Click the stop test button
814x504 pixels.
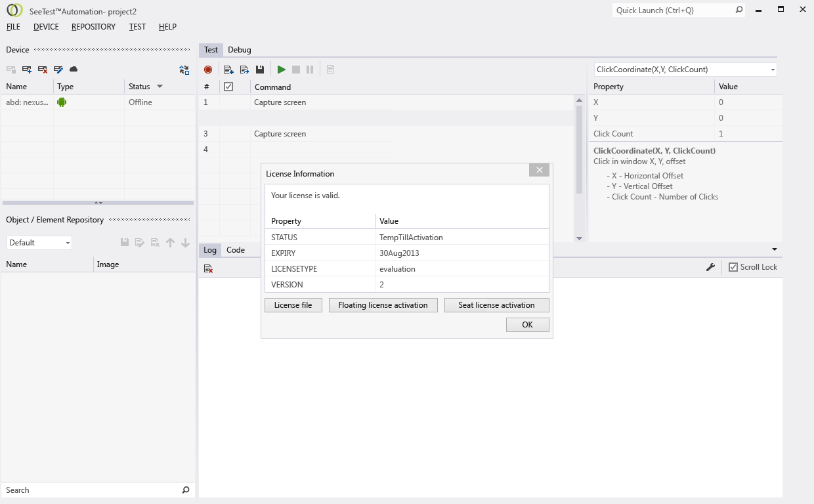(296, 70)
